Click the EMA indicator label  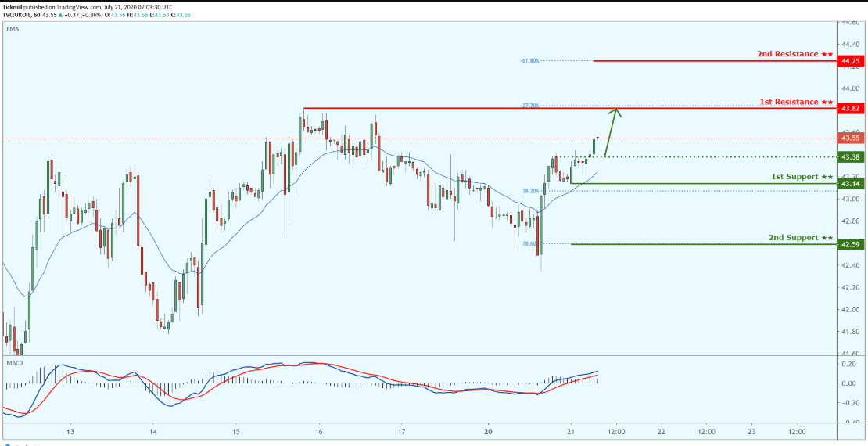pyautogui.click(x=11, y=28)
